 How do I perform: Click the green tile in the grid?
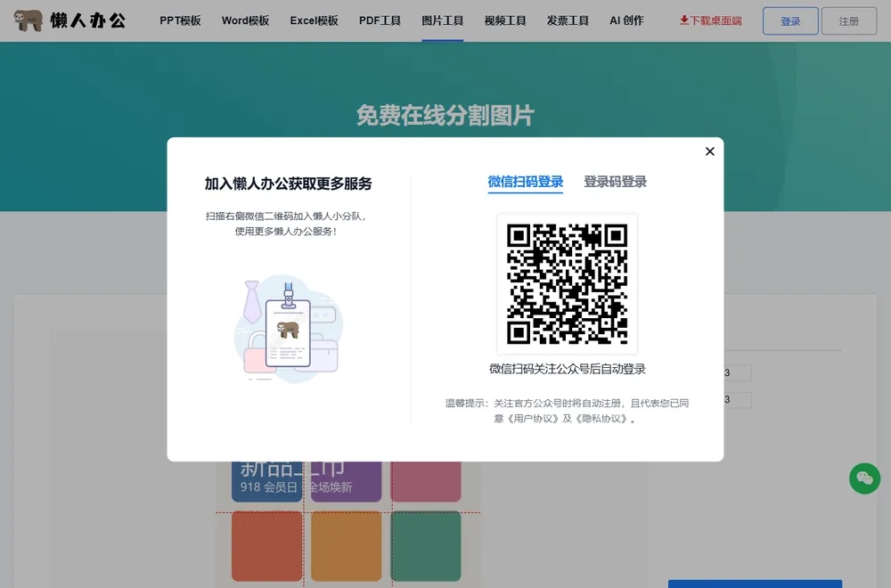426,545
